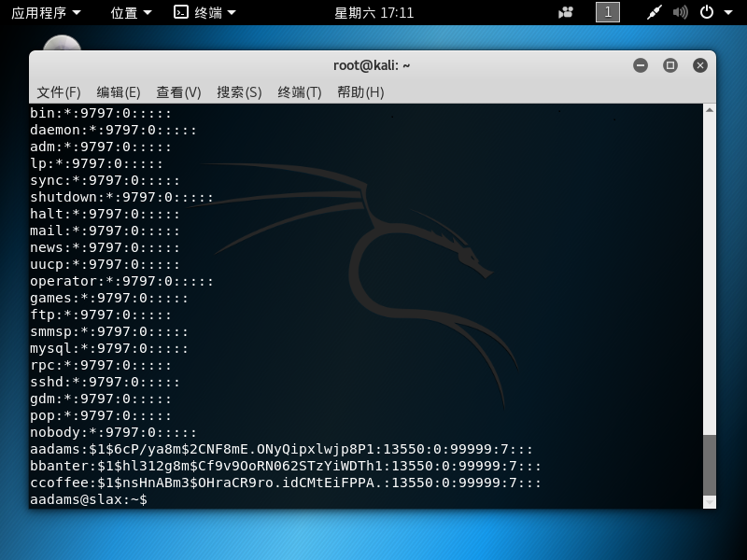Click the bbanter password hash line

pyautogui.click(x=286, y=466)
